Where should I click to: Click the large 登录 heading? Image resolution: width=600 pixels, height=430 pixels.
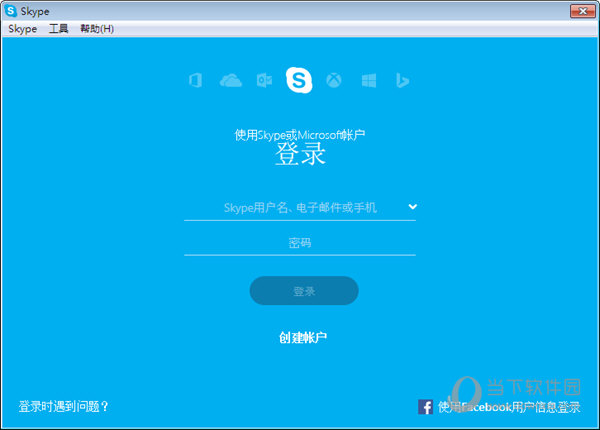click(x=300, y=154)
